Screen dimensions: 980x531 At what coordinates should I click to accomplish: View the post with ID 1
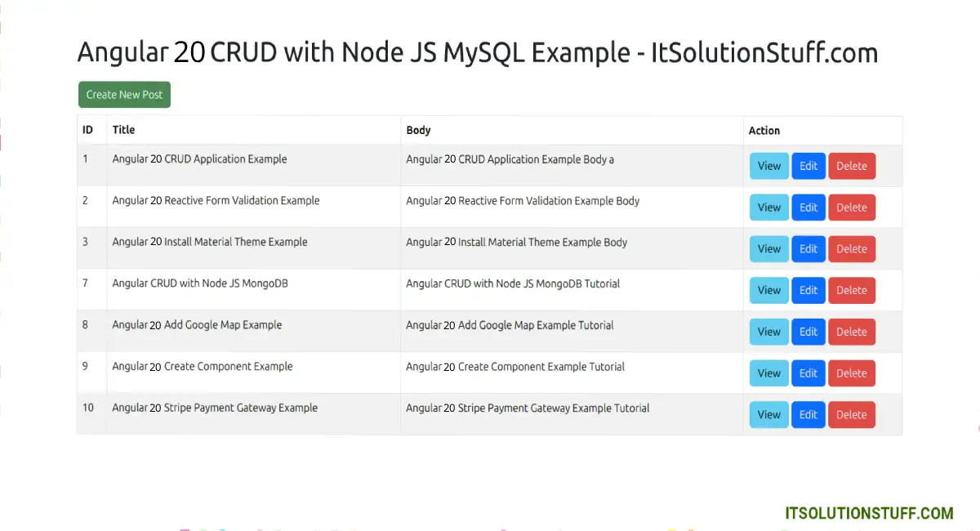click(x=768, y=166)
